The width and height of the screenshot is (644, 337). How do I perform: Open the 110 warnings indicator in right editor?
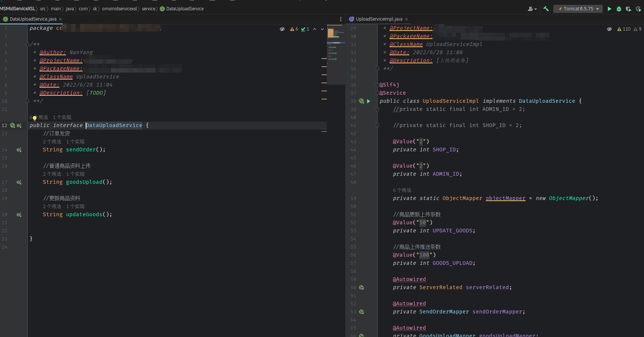pyautogui.click(x=624, y=29)
